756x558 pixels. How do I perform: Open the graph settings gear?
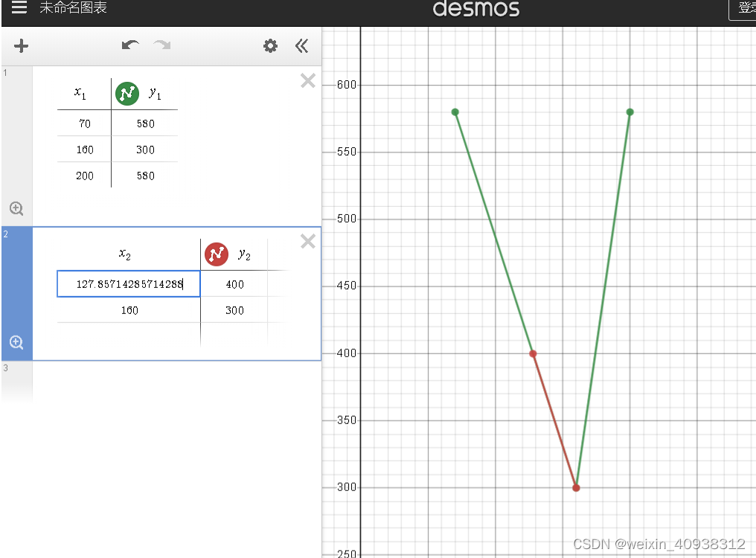tap(271, 46)
